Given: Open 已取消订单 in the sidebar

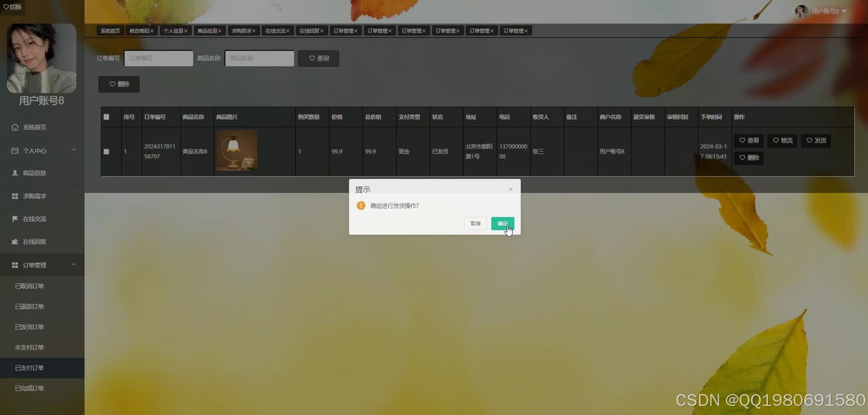Looking at the screenshot, I should 42,286.
